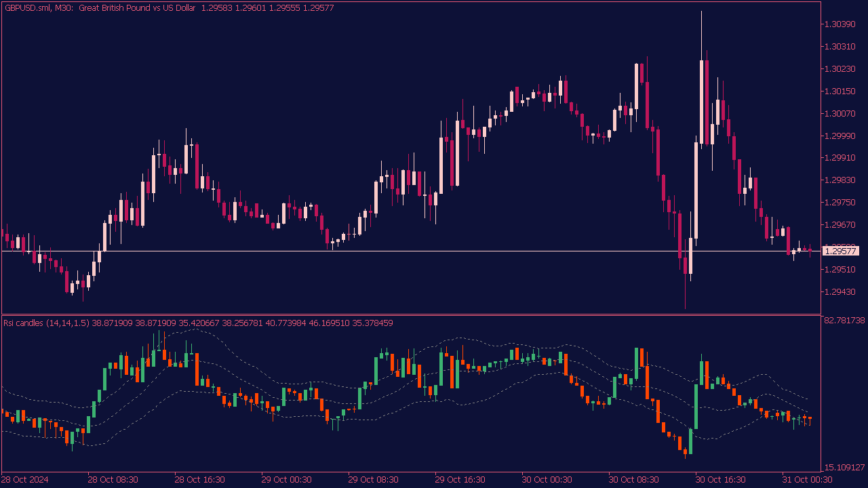Click the 30 Oct 00:30 time label

pyautogui.click(x=547, y=480)
